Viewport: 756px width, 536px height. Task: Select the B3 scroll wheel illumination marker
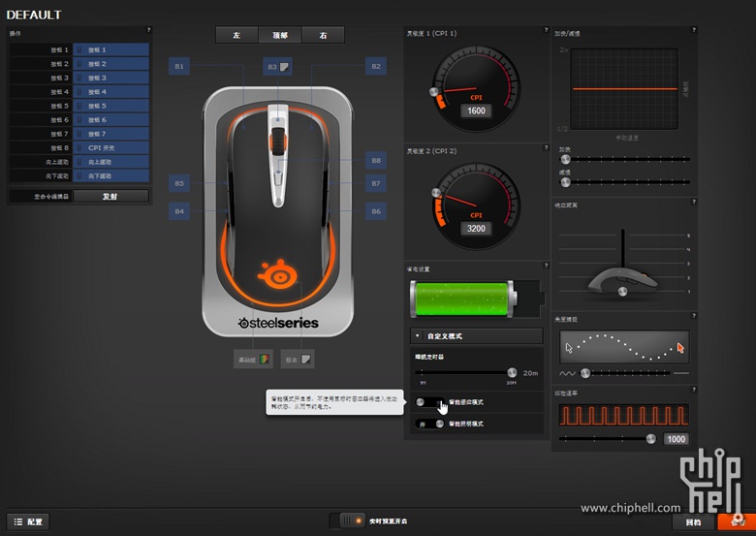pyautogui.click(x=278, y=67)
